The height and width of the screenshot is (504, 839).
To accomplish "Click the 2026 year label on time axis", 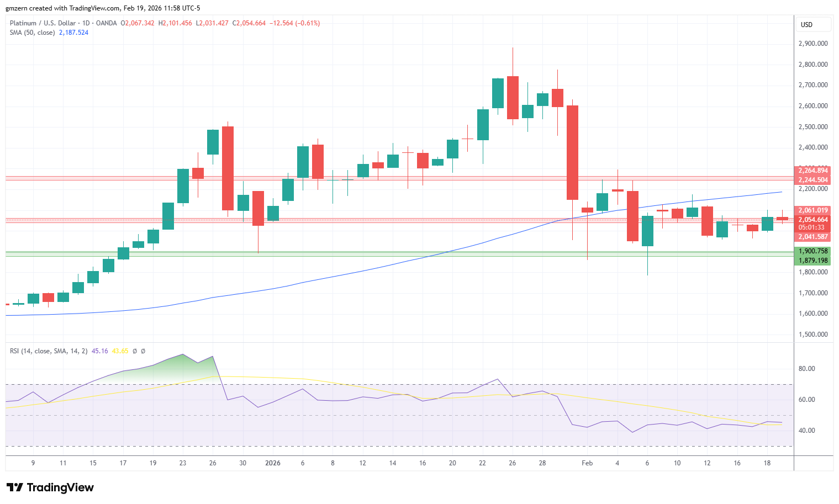I will pyautogui.click(x=273, y=463).
